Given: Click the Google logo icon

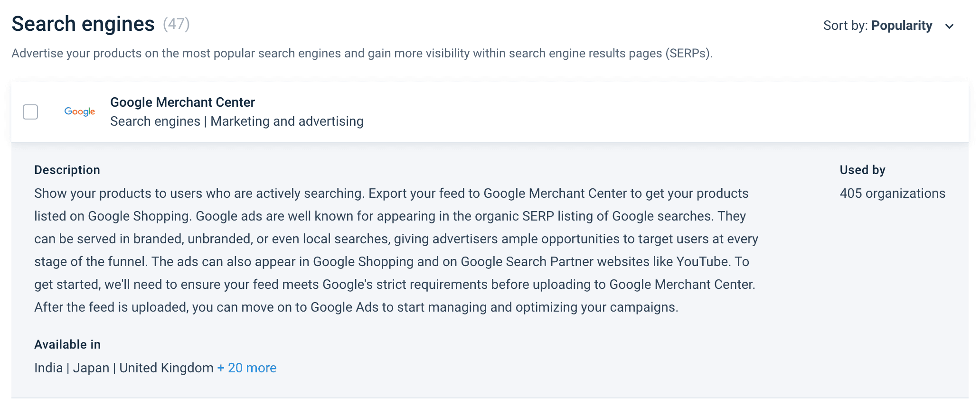Looking at the screenshot, I should [80, 111].
